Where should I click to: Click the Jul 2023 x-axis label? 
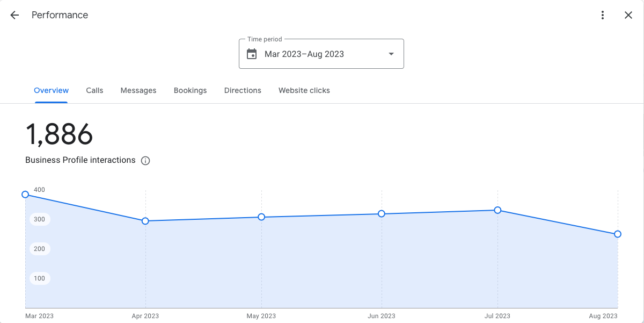[497, 316]
